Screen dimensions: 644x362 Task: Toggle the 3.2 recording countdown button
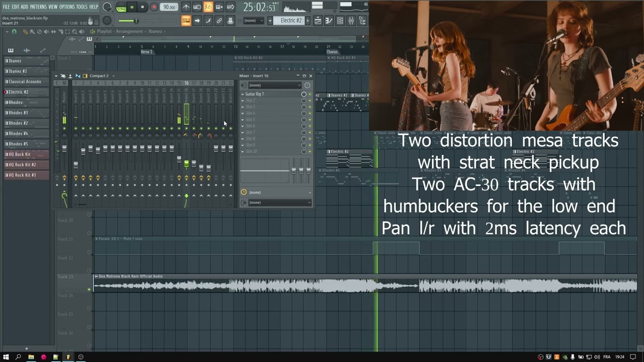tap(208, 7)
